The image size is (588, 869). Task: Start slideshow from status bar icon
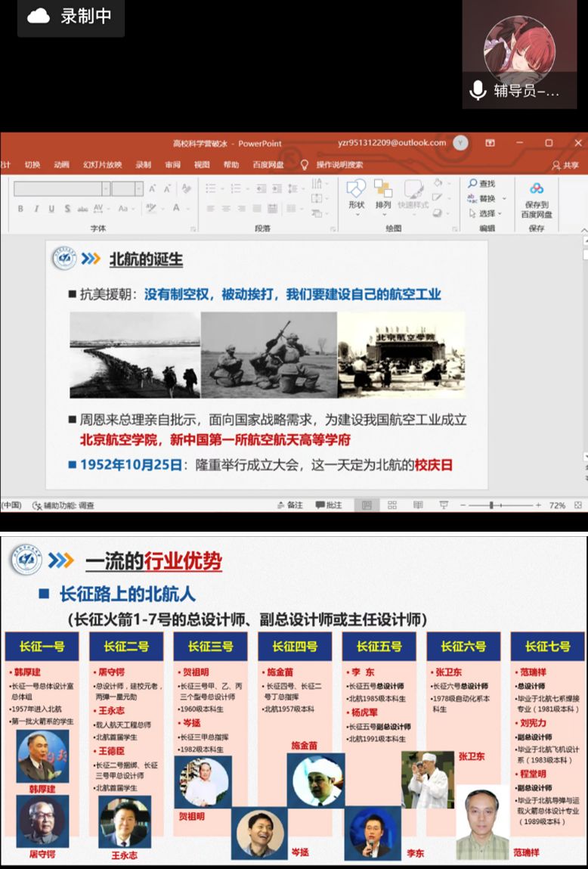443,505
